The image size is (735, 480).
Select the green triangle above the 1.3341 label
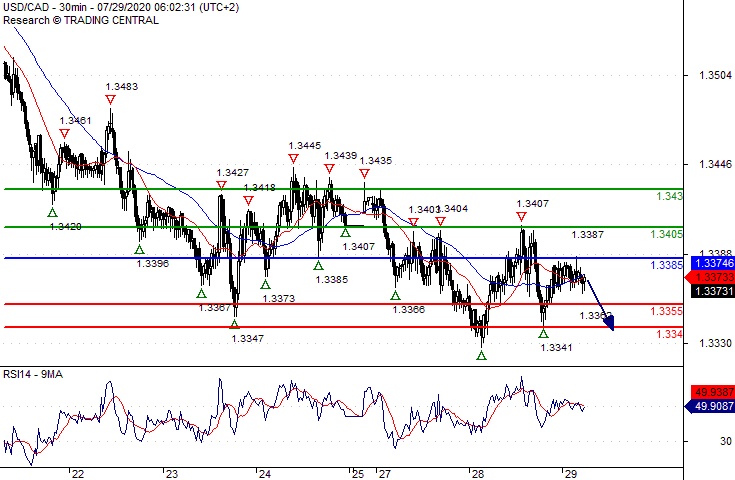click(543, 333)
